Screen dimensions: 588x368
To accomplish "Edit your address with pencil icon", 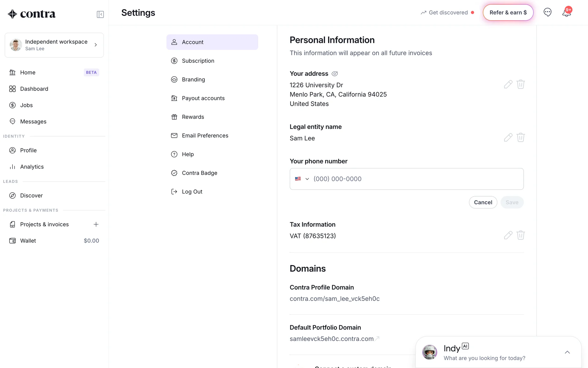I will pos(508,84).
